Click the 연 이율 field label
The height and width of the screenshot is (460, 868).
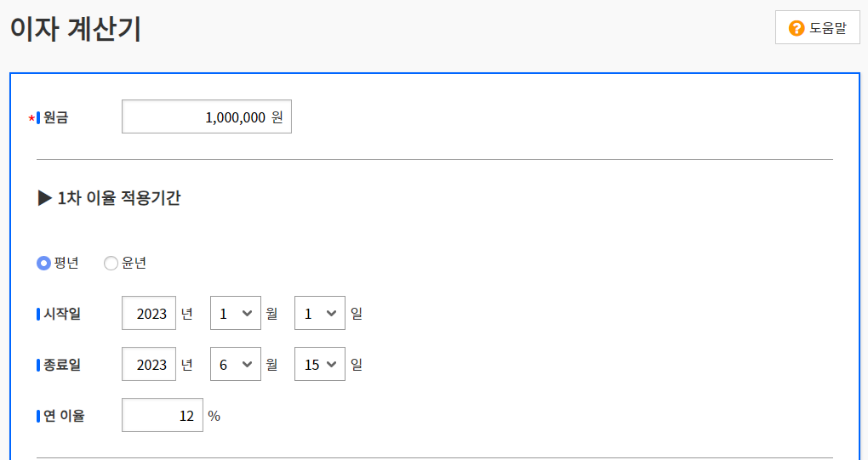64,415
